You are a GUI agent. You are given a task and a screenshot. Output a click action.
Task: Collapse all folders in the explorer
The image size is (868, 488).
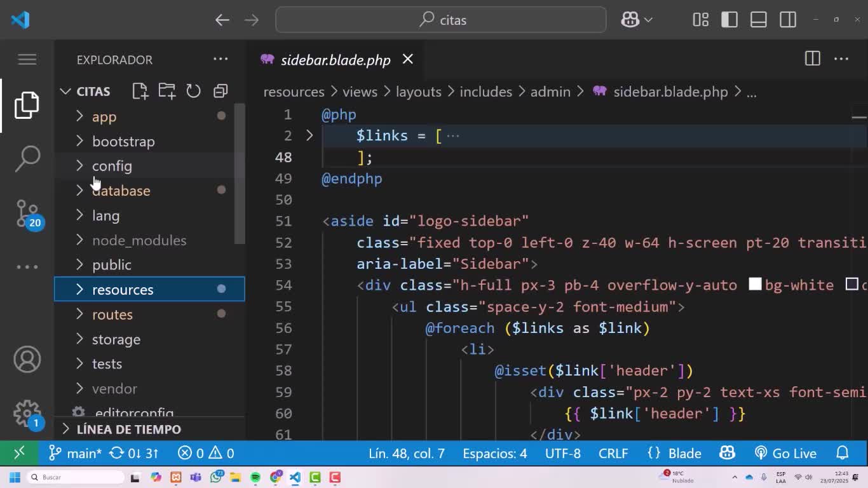click(220, 91)
